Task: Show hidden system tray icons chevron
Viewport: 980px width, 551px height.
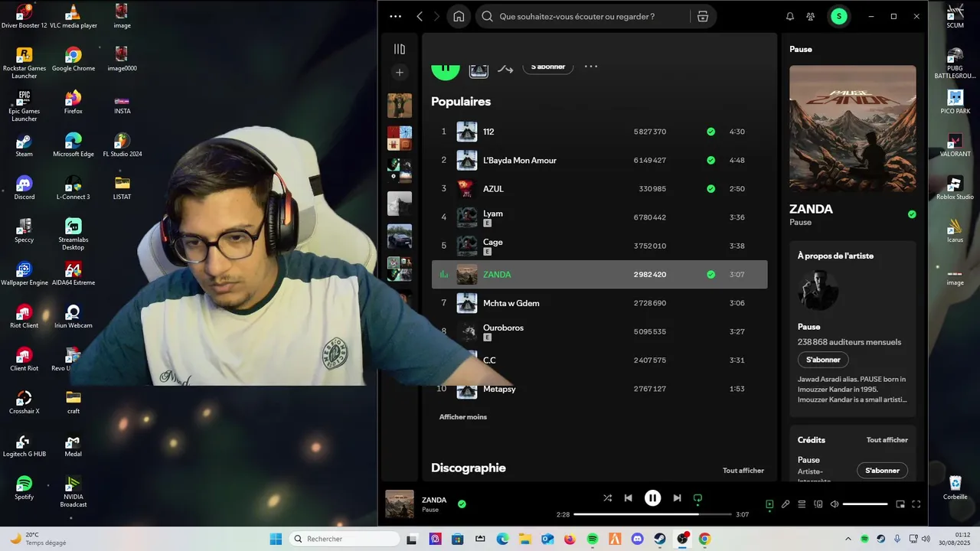Action: coord(848,539)
